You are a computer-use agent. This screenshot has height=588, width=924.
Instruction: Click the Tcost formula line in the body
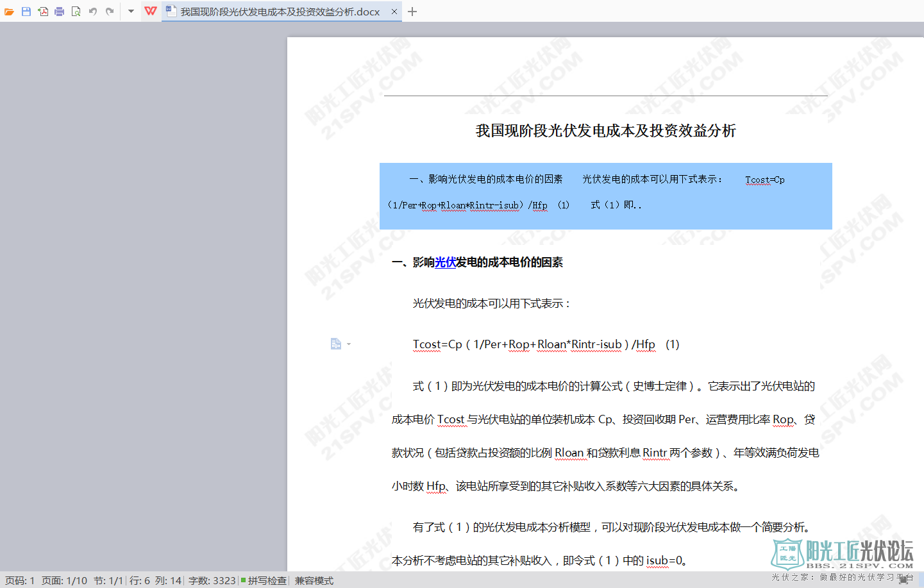pyautogui.click(x=546, y=344)
